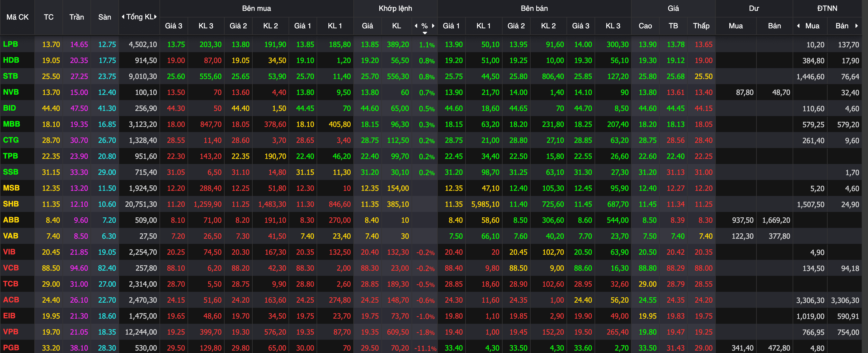
Task: Open TPB stock symbol
Action: [x=11, y=156]
